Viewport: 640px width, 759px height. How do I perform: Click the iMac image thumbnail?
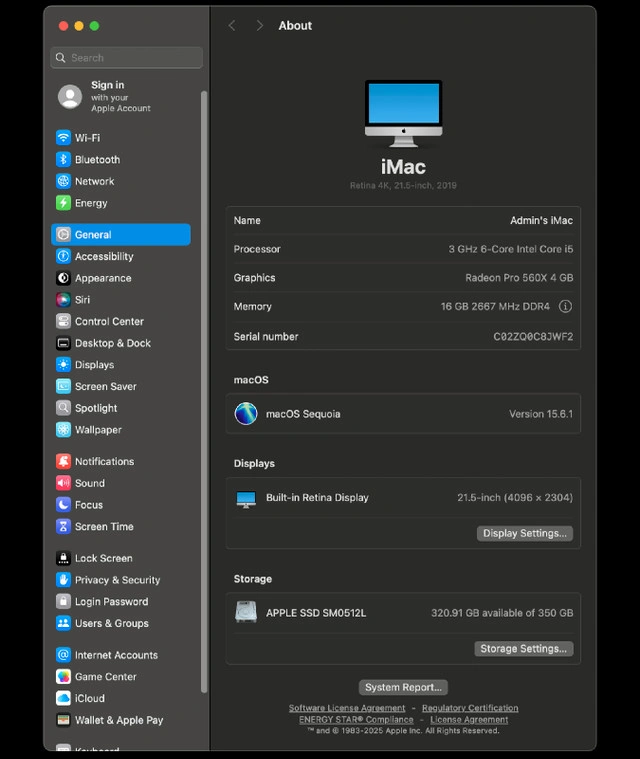(x=403, y=114)
